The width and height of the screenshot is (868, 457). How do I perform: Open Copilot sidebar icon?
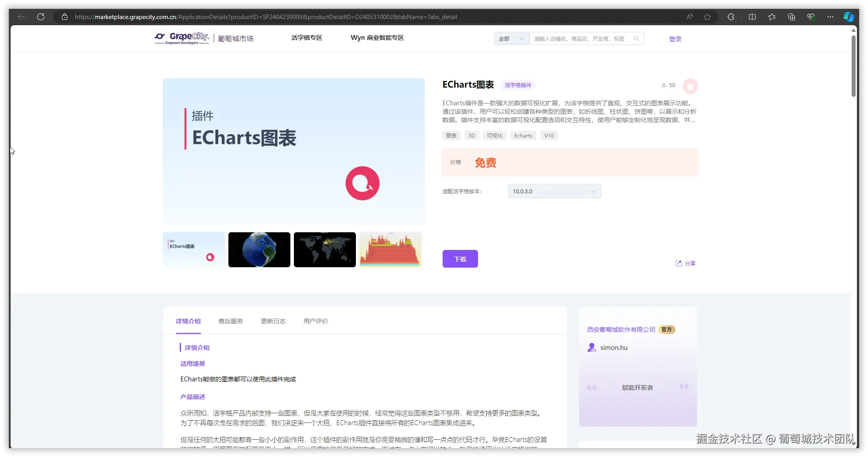point(849,17)
